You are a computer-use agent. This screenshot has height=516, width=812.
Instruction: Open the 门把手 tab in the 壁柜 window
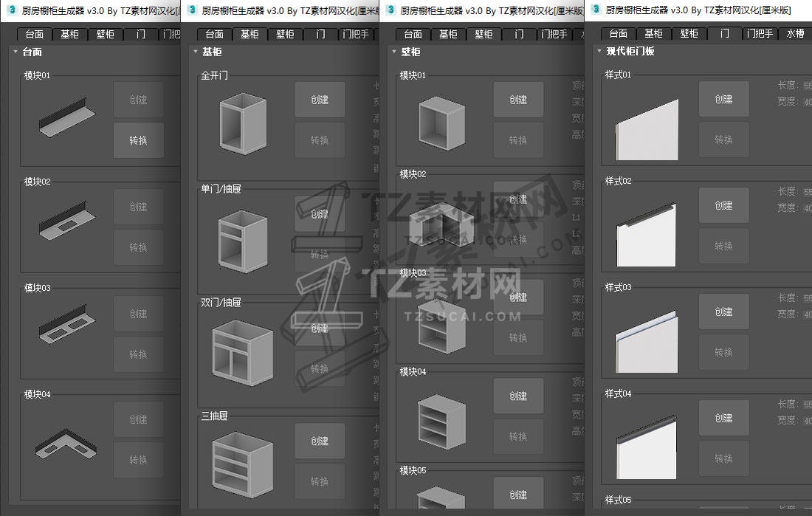[x=554, y=34]
